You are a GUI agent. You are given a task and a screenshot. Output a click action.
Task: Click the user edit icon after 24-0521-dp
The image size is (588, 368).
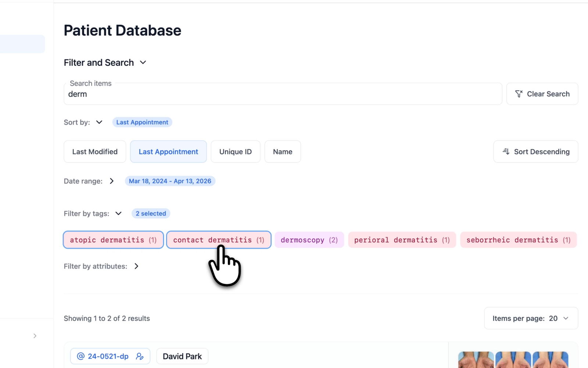[x=140, y=356]
